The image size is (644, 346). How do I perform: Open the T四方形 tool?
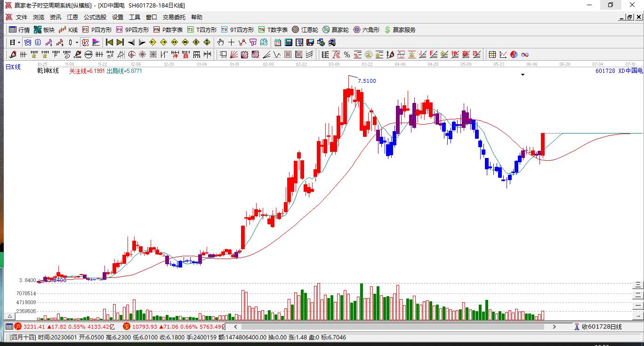coord(202,30)
